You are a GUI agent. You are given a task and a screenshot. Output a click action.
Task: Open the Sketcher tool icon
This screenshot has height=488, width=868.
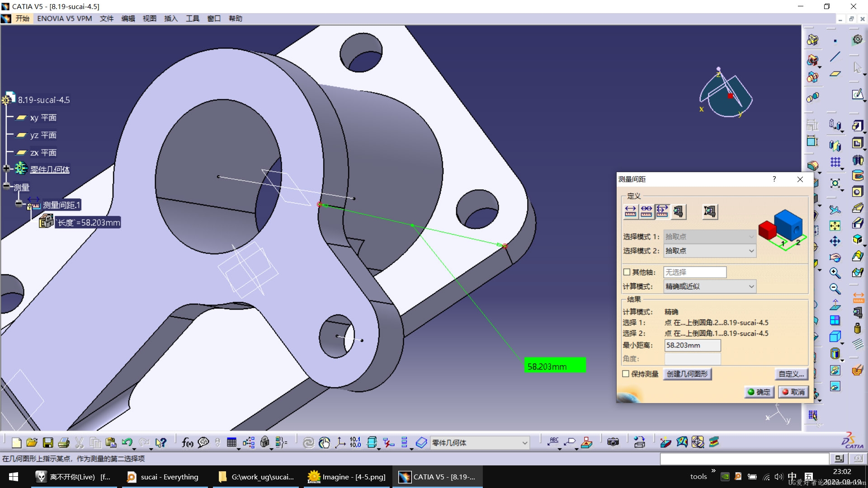(857, 94)
